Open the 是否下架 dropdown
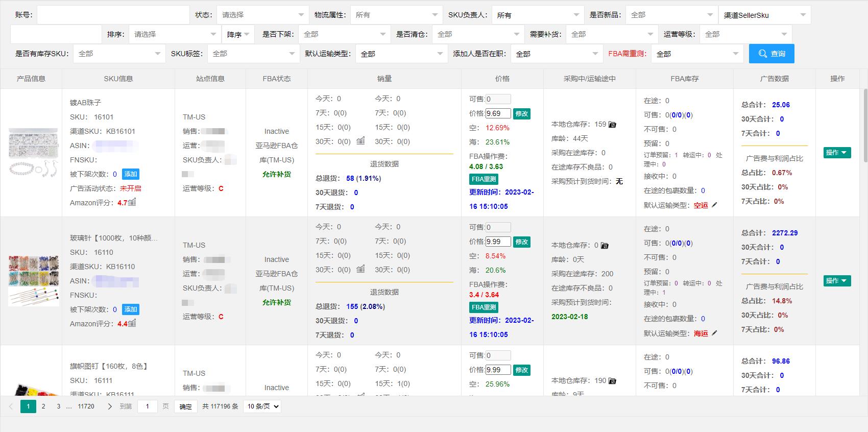Image resolution: width=868 pixels, height=432 pixels. [345, 34]
